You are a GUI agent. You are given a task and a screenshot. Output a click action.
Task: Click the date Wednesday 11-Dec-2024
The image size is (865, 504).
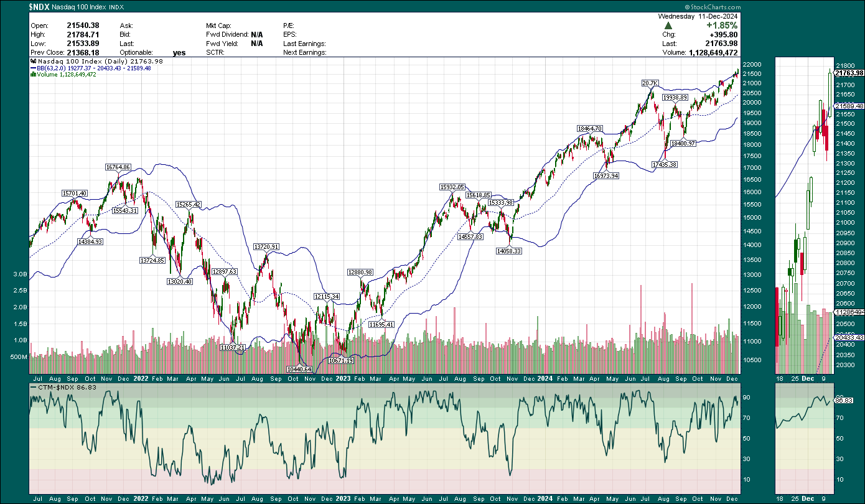click(x=699, y=16)
